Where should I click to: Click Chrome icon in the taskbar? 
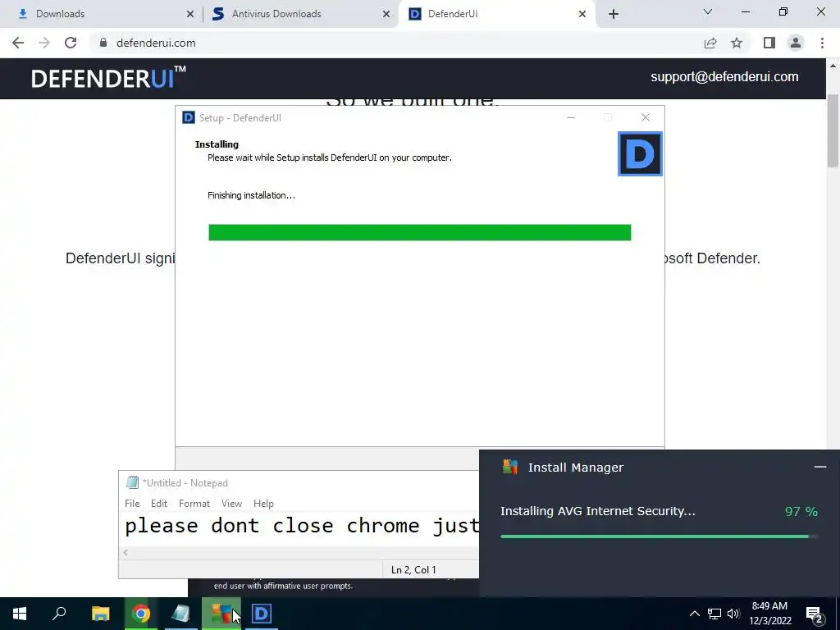coord(141,614)
